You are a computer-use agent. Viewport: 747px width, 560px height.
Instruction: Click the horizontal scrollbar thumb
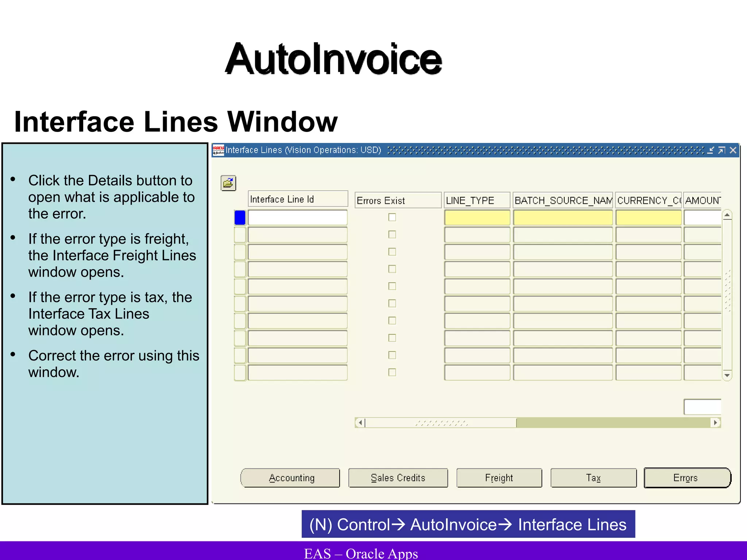441,423
